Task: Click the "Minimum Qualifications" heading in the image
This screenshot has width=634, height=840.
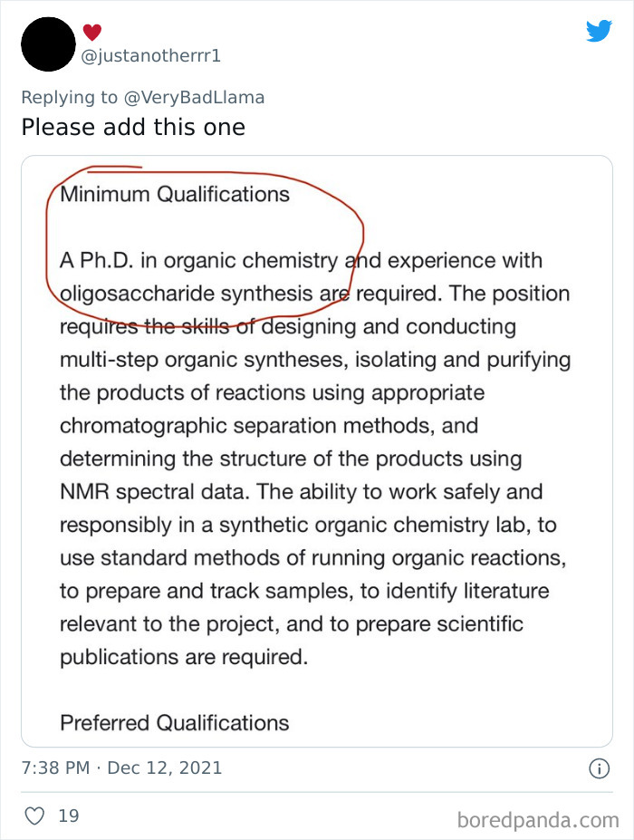Action: click(x=175, y=194)
